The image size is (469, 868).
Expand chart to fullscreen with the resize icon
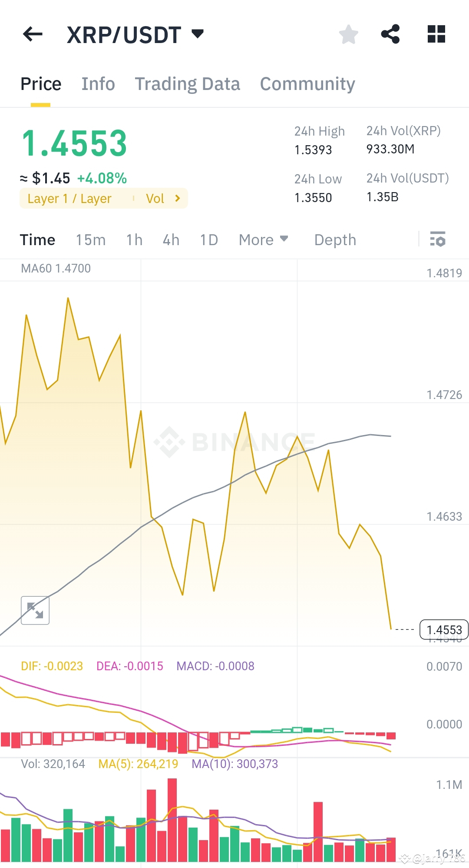(35, 610)
